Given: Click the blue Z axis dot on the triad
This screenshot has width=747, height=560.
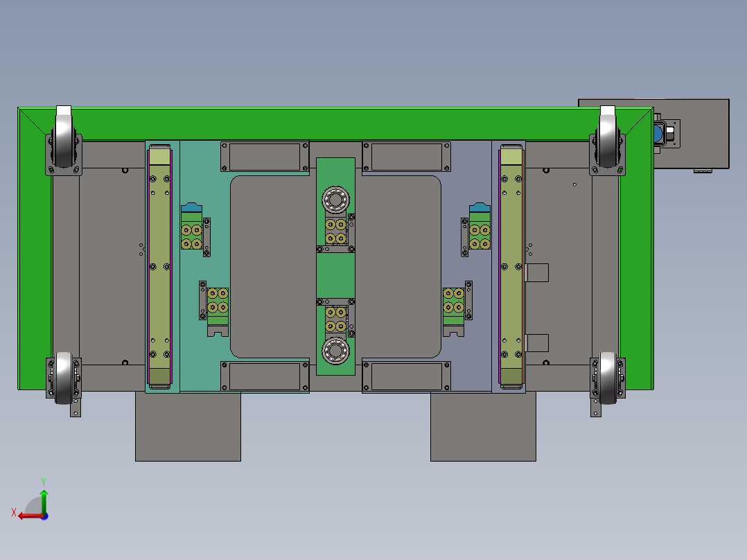Looking at the screenshot, I should [x=44, y=516].
